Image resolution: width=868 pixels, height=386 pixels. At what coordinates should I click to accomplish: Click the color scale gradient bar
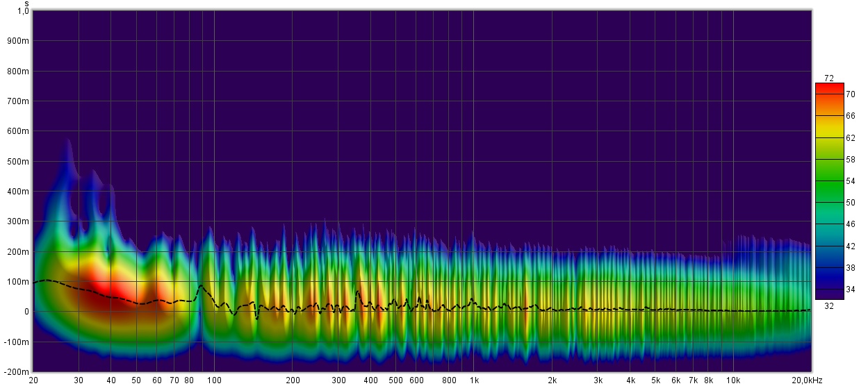click(829, 191)
